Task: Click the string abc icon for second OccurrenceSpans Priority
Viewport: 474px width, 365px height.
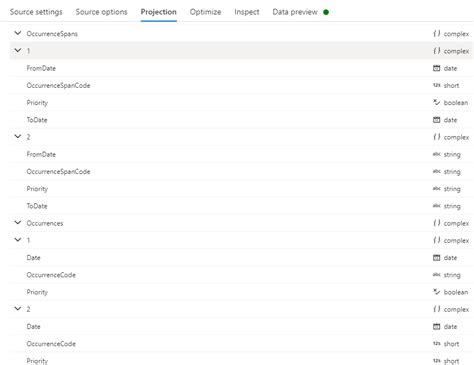Action: tap(437, 189)
